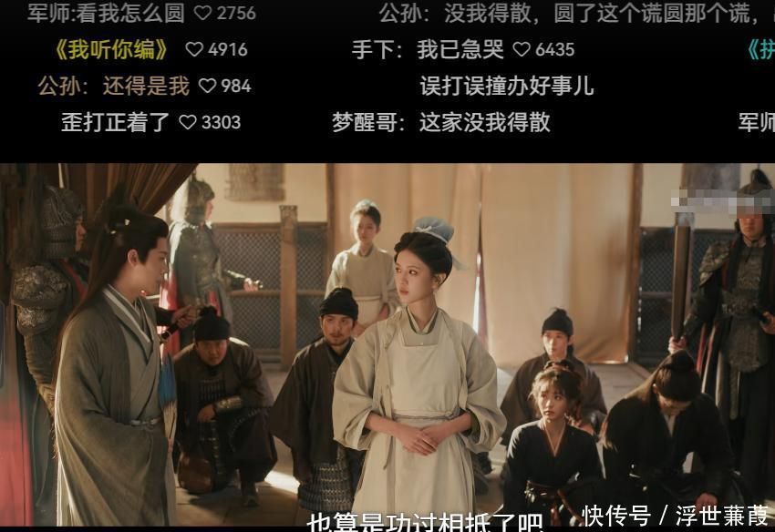
Task: Select comment 误打误撞办好事儿
Action: (x=507, y=86)
